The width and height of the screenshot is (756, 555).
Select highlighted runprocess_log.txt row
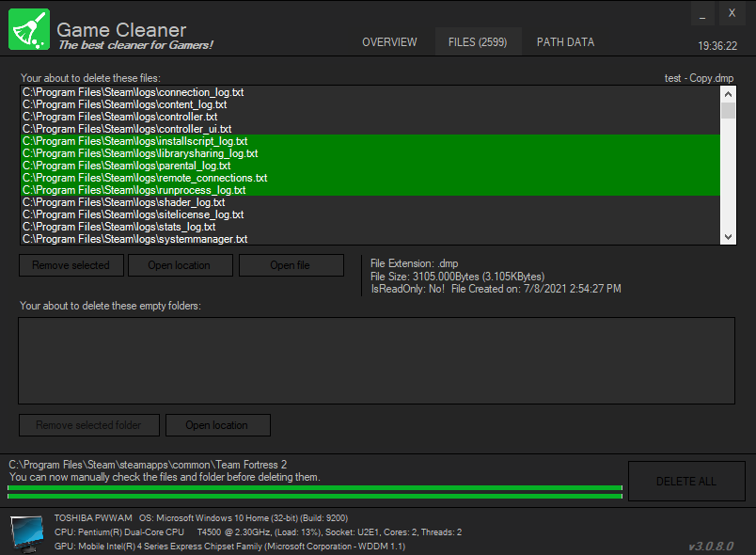coord(370,190)
